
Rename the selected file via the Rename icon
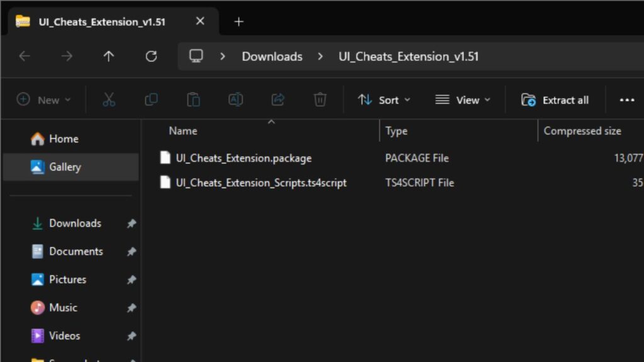pos(235,99)
